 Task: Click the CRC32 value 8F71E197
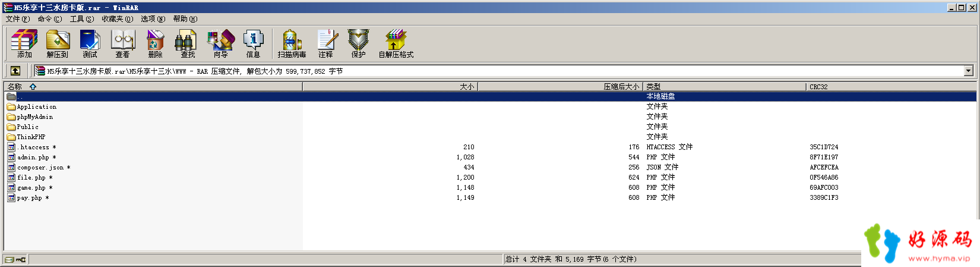coord(824,158)
